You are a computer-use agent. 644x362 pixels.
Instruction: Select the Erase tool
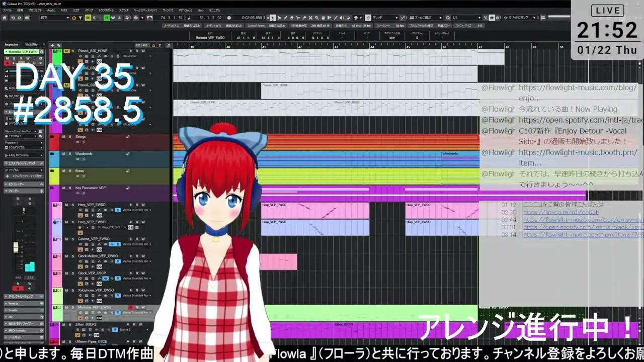click(x=292, y=18)
